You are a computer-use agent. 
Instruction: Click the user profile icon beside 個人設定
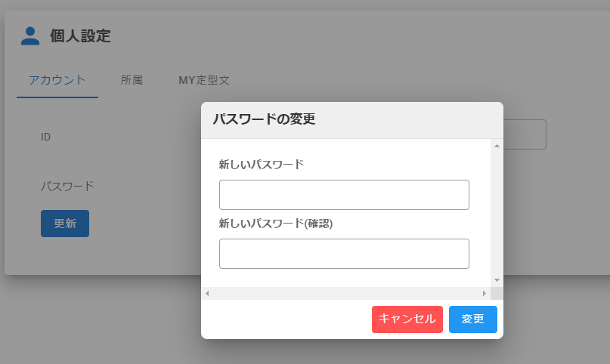(30, 35)
